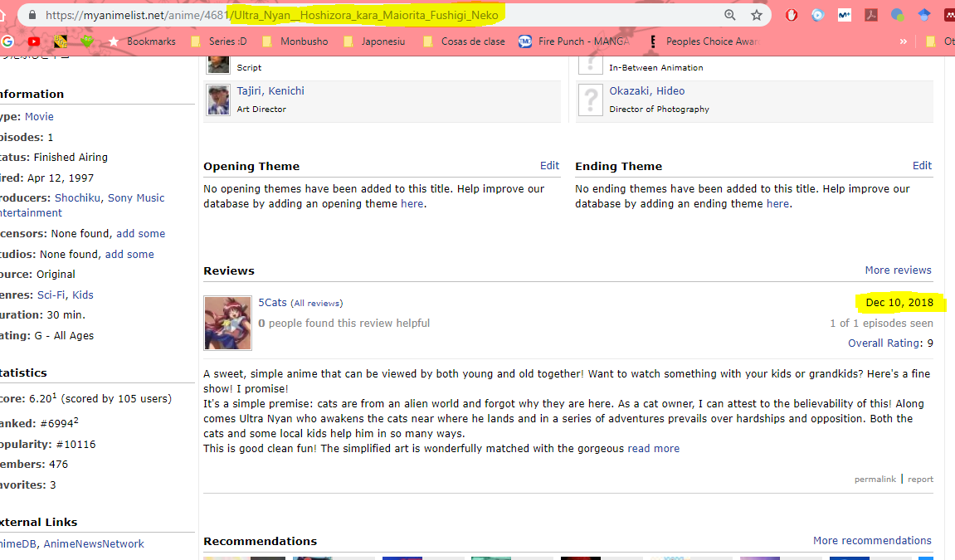Open the AnimeNewsNetwork external link
The width and height of the screenshot is (955, 560).
coord(94,544)
